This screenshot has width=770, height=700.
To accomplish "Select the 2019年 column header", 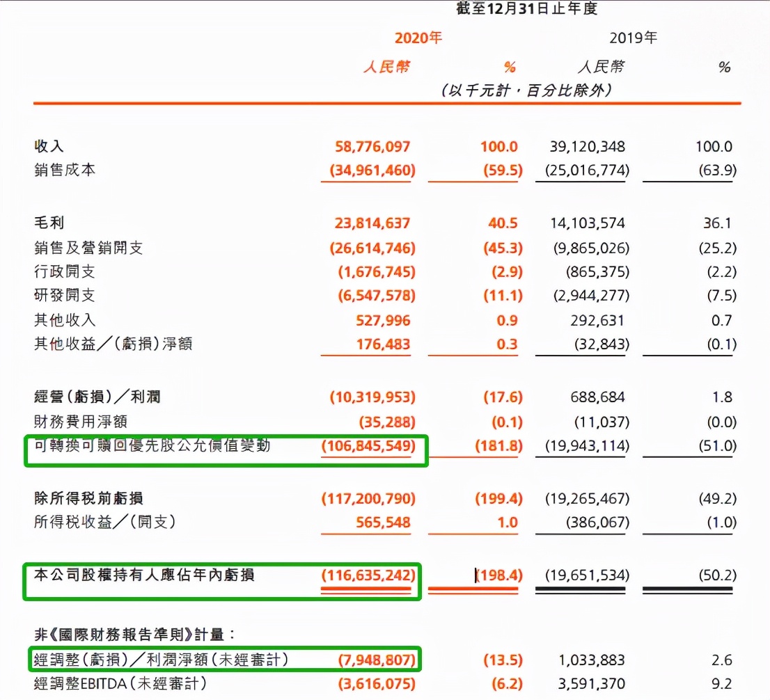I will pyautogui.click(x=632, y=38).
